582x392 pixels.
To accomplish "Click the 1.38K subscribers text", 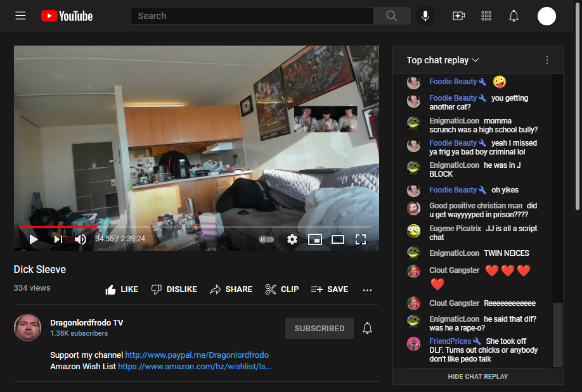I will [79, 333].
